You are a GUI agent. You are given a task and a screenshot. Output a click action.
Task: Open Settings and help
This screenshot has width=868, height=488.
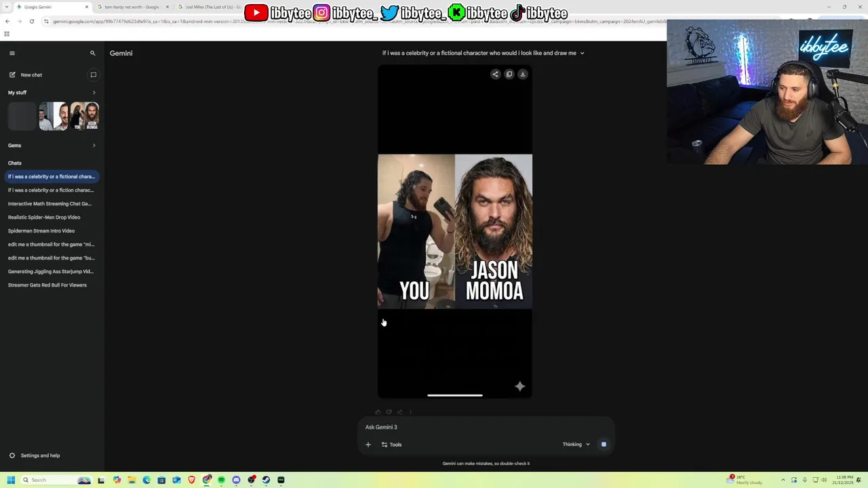tap(34, 455)
